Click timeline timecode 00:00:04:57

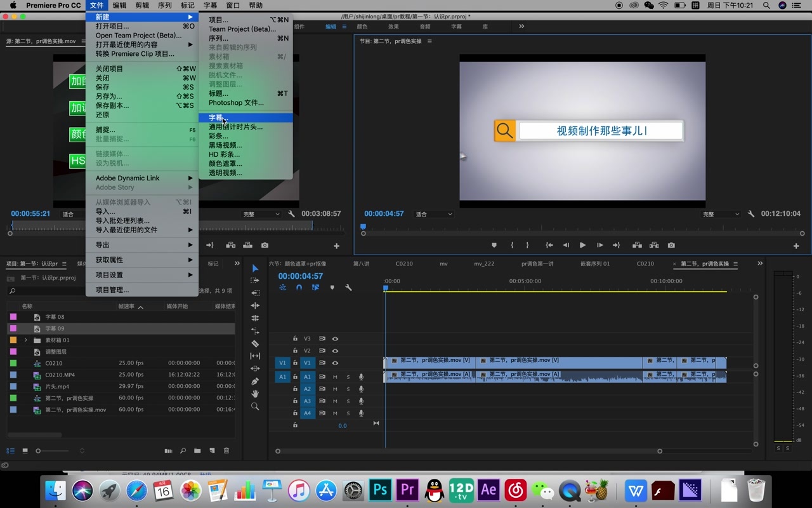(x=301, y=276)
